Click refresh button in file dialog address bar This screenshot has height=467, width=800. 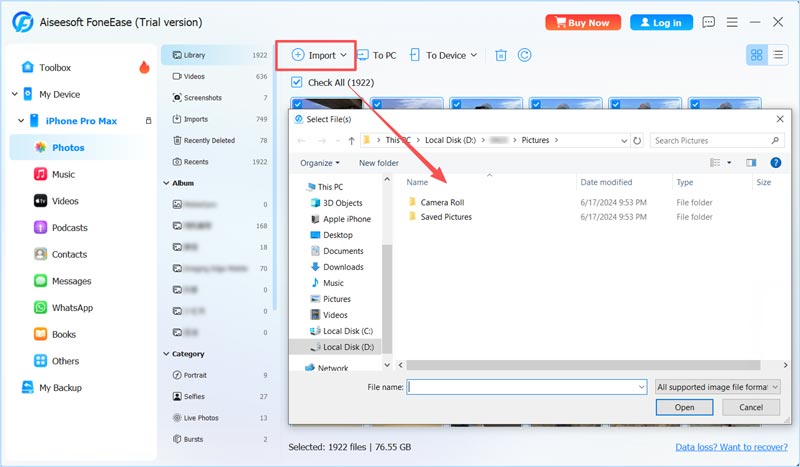[x=637, y=140]
